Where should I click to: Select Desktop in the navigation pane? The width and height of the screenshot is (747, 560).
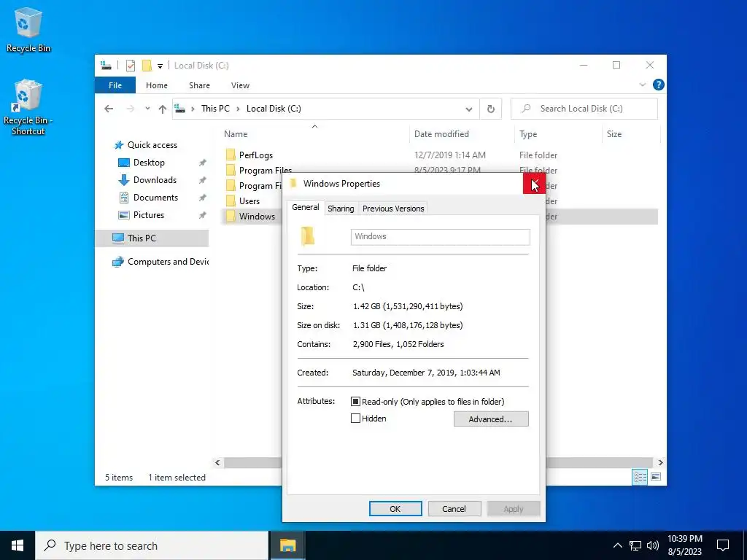coord(149,163)
